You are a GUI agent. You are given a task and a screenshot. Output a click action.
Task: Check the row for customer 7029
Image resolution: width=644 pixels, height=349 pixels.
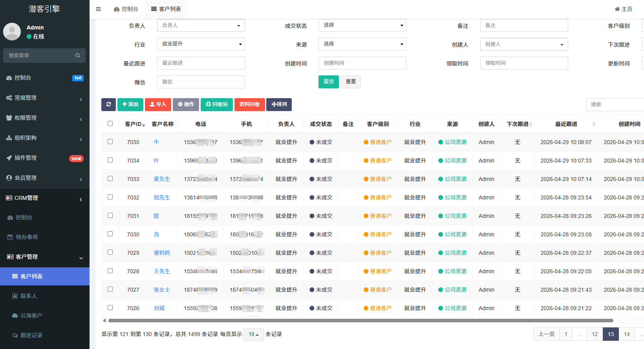click(x=110, y=252)
